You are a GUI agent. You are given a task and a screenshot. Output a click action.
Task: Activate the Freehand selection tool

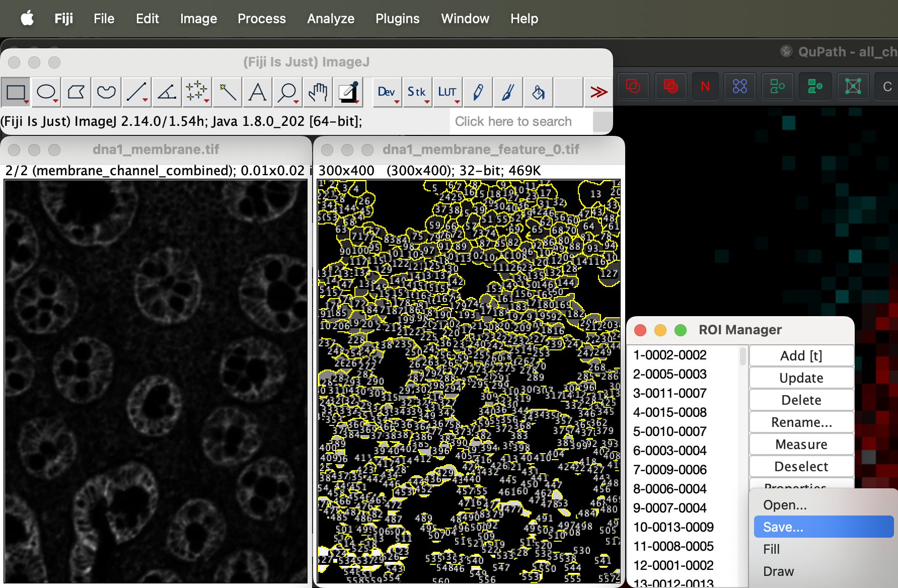[x=106, y=92]
